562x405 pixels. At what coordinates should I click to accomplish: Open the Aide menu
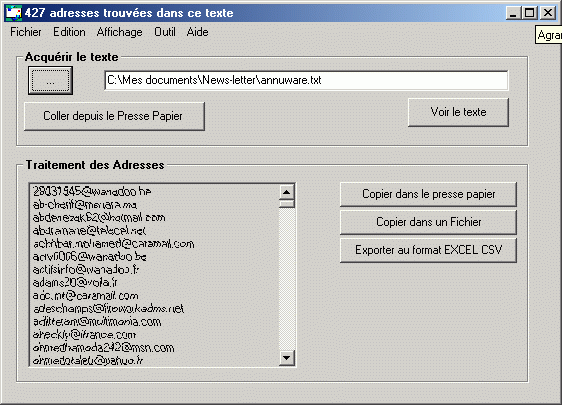pos(197,32)
